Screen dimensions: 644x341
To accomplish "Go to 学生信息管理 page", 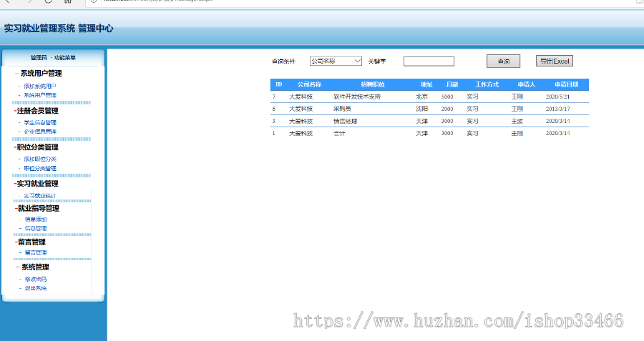I will [40, 123].
